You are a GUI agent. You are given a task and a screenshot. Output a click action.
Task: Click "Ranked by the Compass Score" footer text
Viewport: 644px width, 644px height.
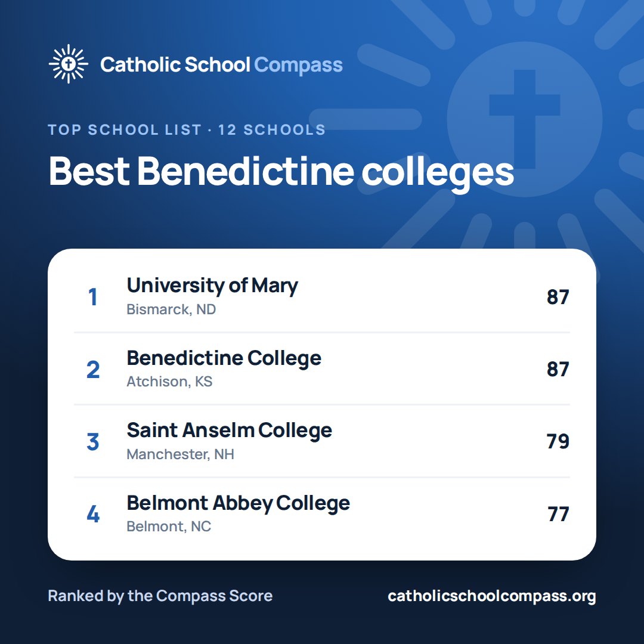[x=160, y=596]
